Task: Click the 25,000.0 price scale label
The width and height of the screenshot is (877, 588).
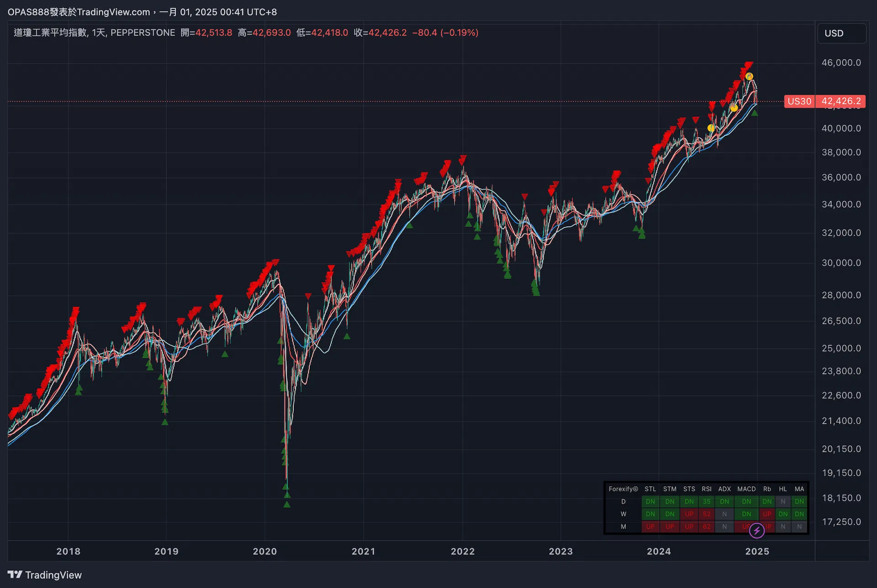Action: (841, 348)
